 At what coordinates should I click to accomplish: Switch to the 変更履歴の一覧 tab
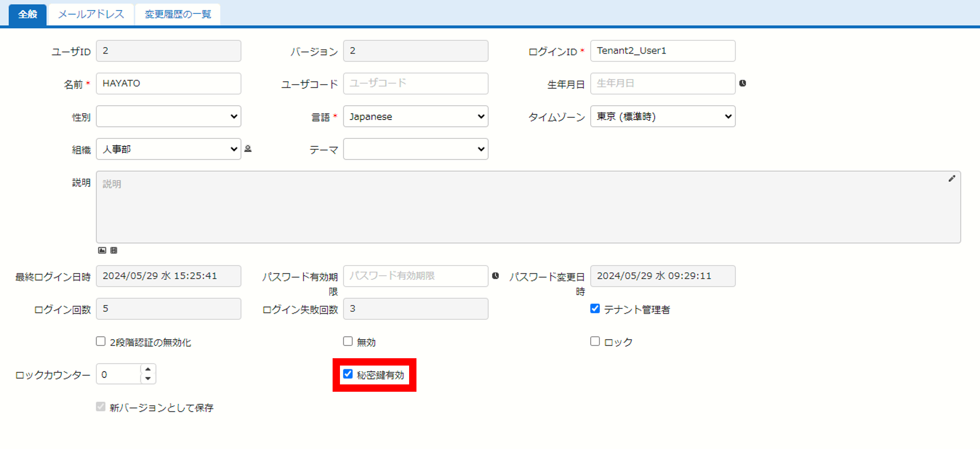click(x=178, y=14)
